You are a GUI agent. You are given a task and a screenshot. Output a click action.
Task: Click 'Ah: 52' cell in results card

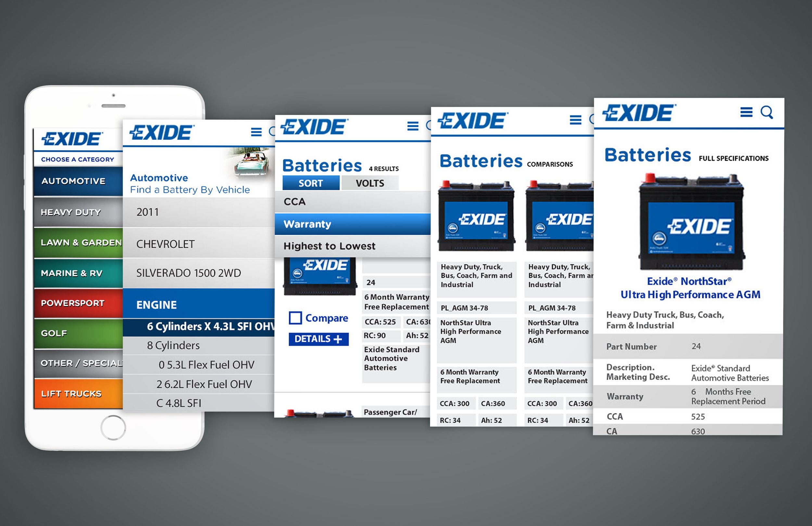(417, 335)
